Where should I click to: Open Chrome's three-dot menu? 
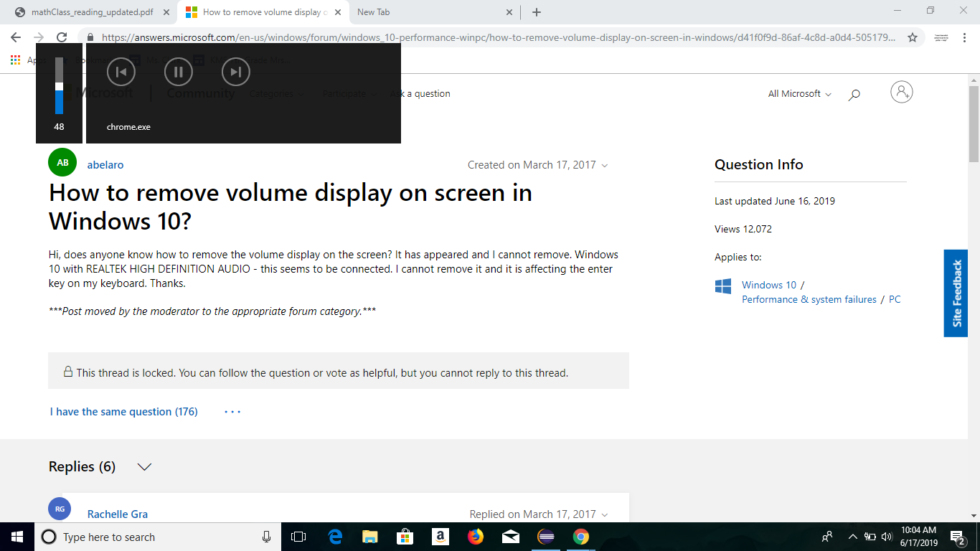[x=965, y=37]
